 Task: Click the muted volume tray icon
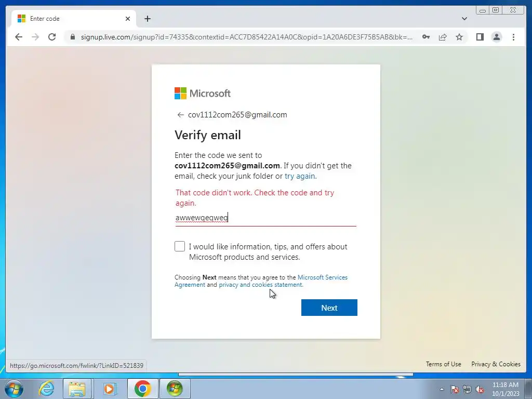coord(480,389)
